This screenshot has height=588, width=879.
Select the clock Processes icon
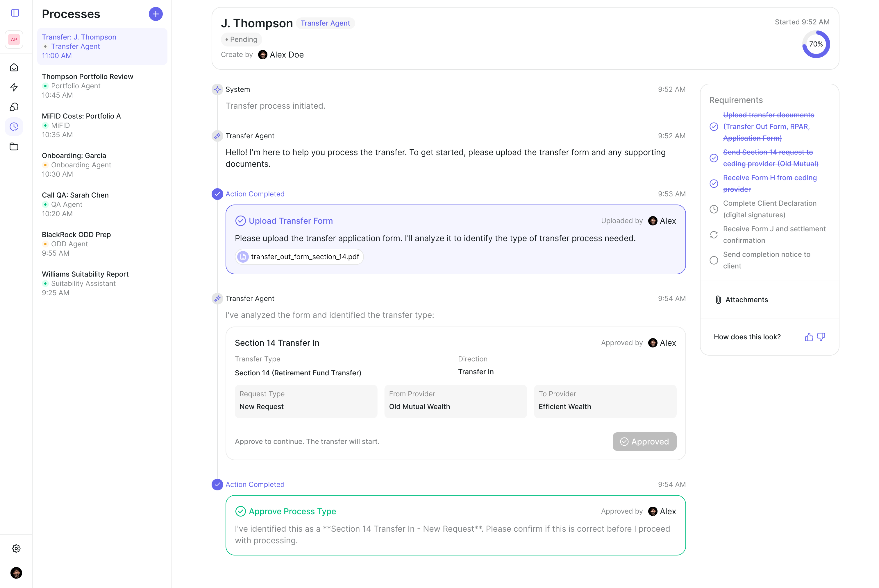(x=14, y=127)
